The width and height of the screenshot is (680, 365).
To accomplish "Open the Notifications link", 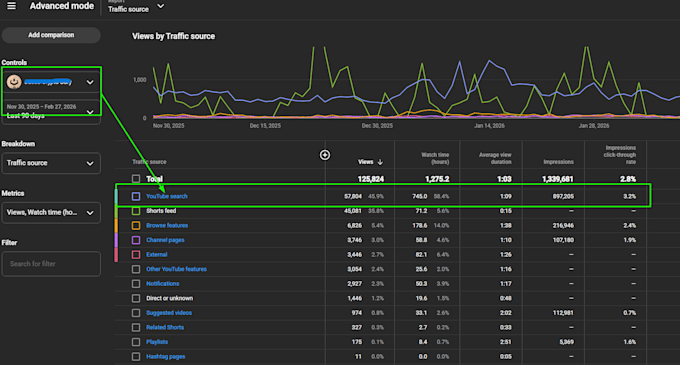I will pyautogui.click(x=163, y=284).
